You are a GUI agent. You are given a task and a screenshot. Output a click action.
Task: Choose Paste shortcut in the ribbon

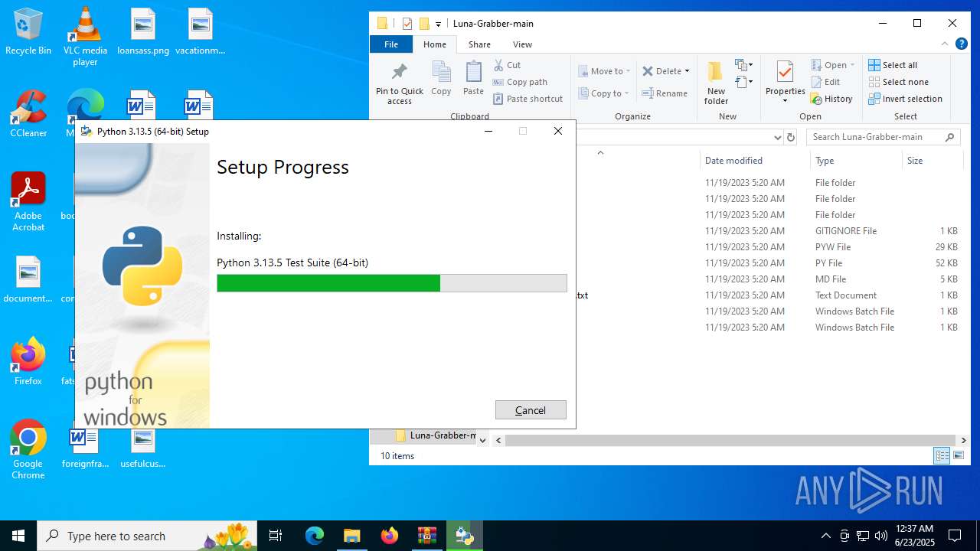point(528,99)
